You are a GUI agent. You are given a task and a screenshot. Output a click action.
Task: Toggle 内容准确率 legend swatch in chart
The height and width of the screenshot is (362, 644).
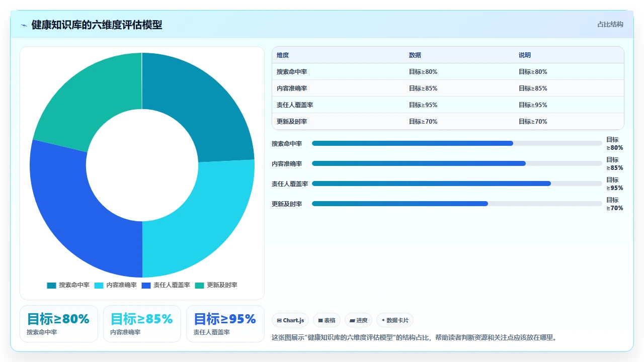pyautogui.click(x=99, y=285)
